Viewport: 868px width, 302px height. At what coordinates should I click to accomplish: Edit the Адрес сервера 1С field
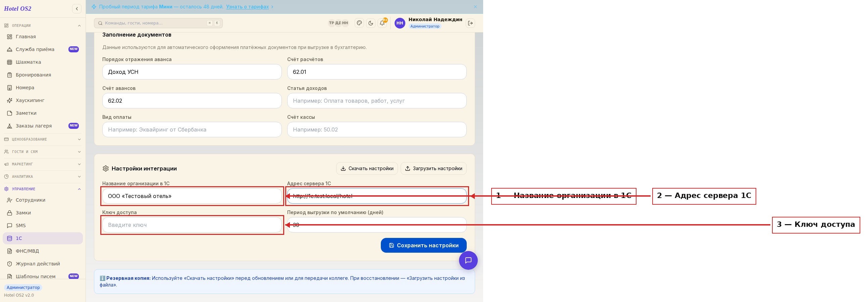[x=376, y=196]
